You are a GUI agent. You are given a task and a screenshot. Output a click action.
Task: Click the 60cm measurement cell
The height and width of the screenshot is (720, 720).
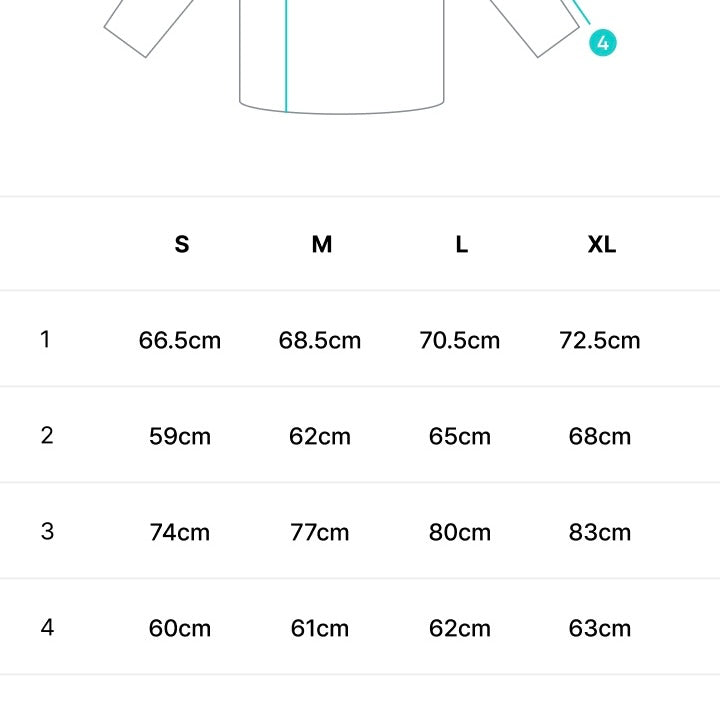180,628
